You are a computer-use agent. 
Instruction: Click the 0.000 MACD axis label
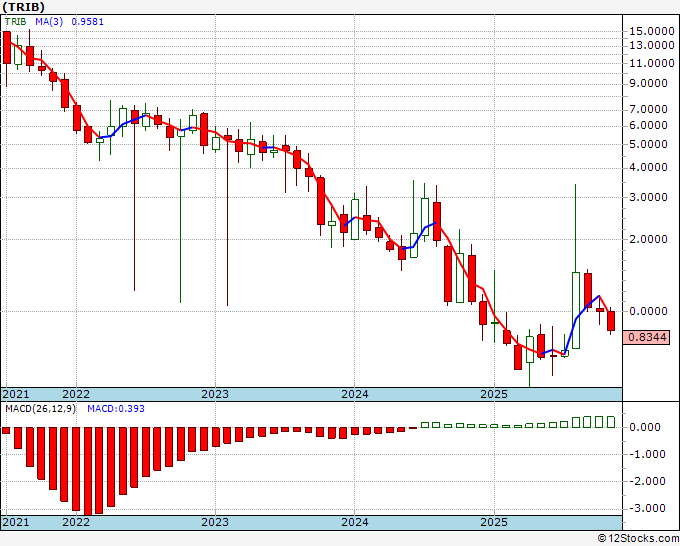click(644, 427)
